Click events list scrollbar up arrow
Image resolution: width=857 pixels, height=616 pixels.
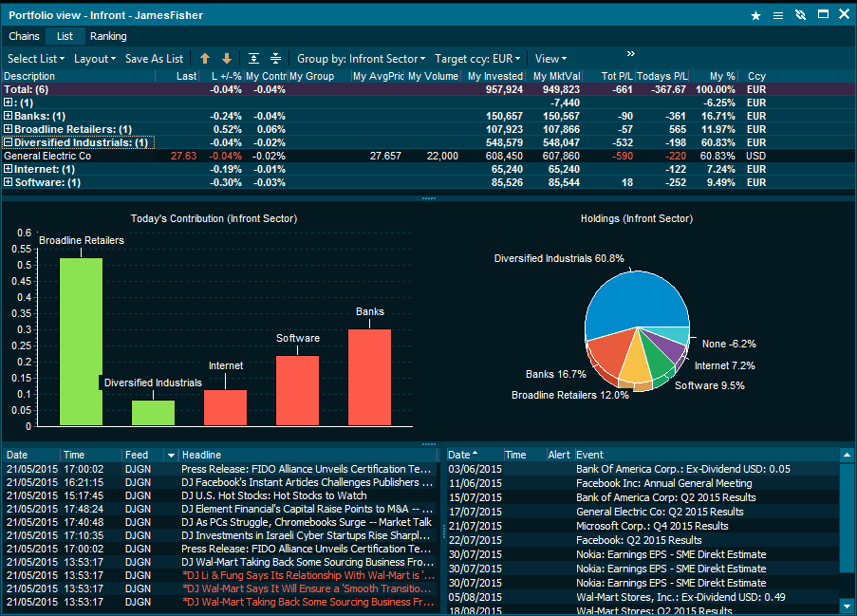[847, 456]
